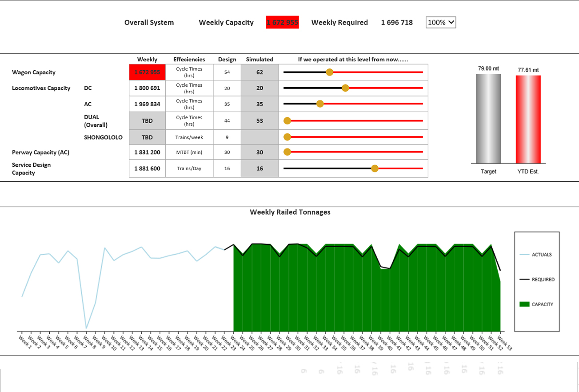Select the Weekly Required value 1 696 718
Screen dimensions: 579x392
(x=397, y=22)
